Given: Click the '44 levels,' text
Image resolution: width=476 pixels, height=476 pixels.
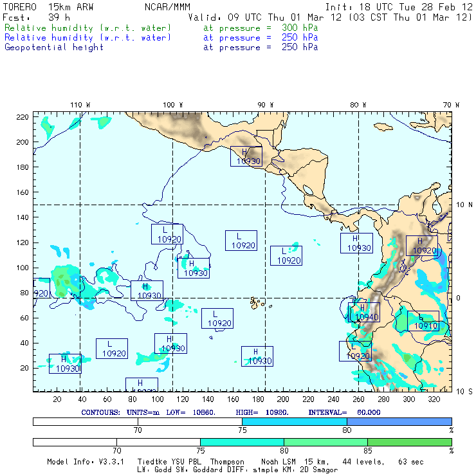Looking at the screenshot, I should 363,462.
